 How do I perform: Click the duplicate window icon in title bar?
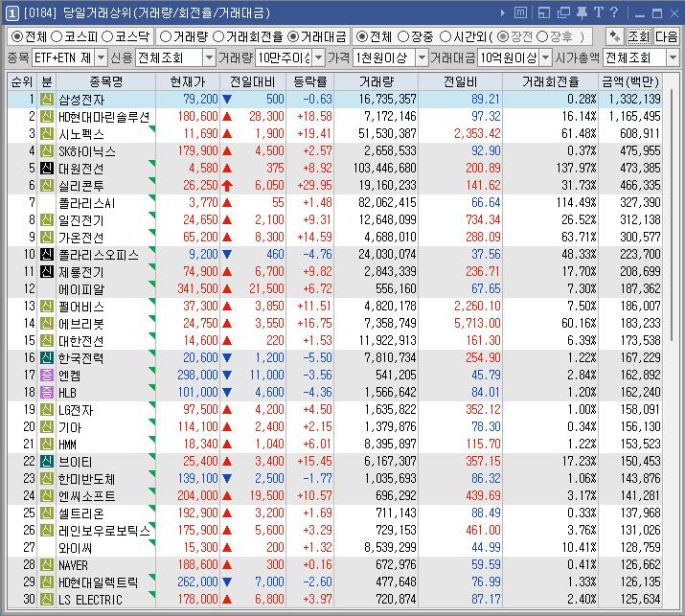563,13
